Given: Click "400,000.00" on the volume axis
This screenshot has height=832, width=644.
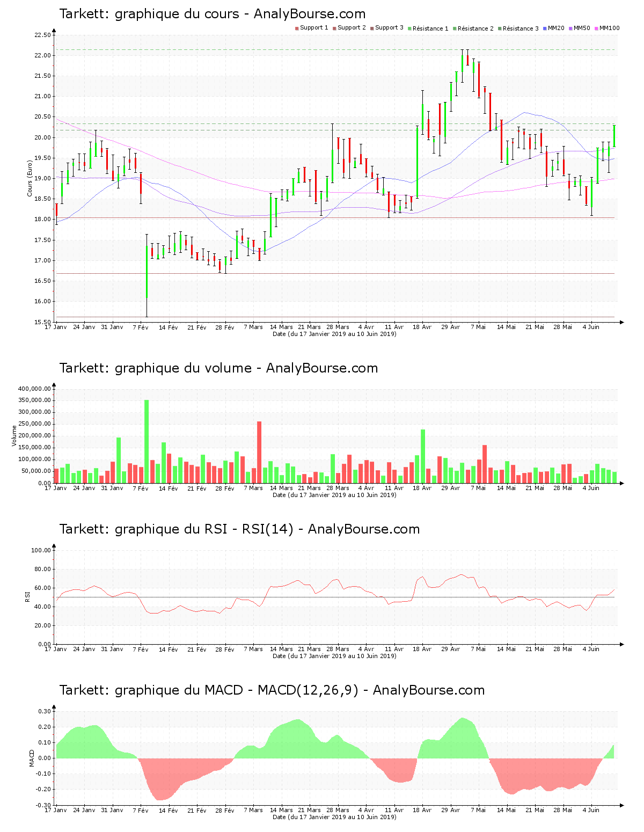Looking at the screenshot, I should 34,389.
